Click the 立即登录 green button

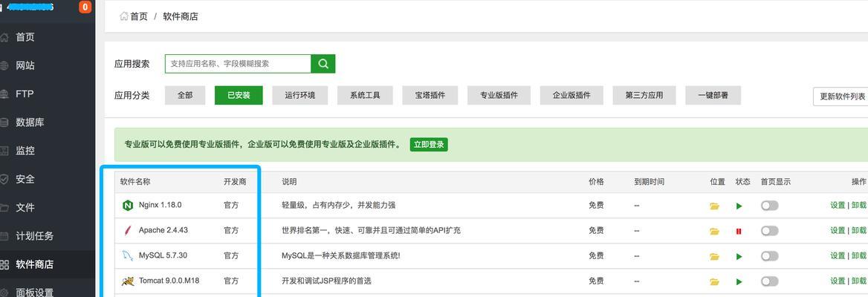(429, 144)
